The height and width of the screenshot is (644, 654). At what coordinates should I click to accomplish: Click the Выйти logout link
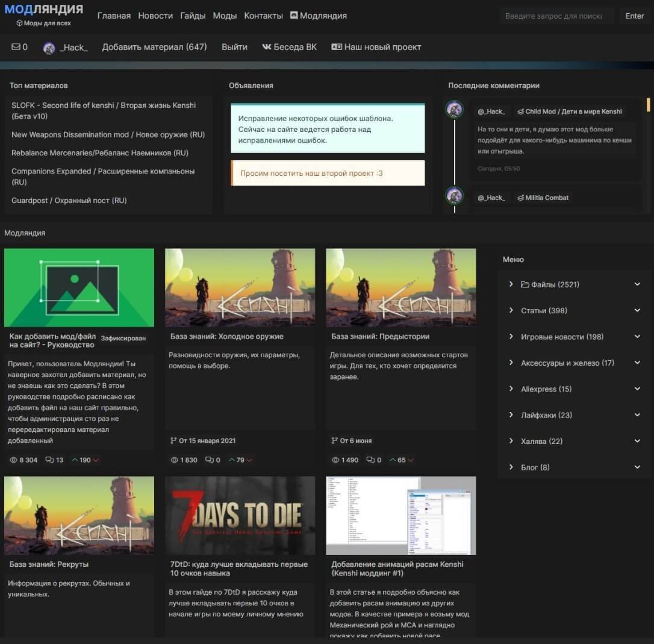point(234,47)
